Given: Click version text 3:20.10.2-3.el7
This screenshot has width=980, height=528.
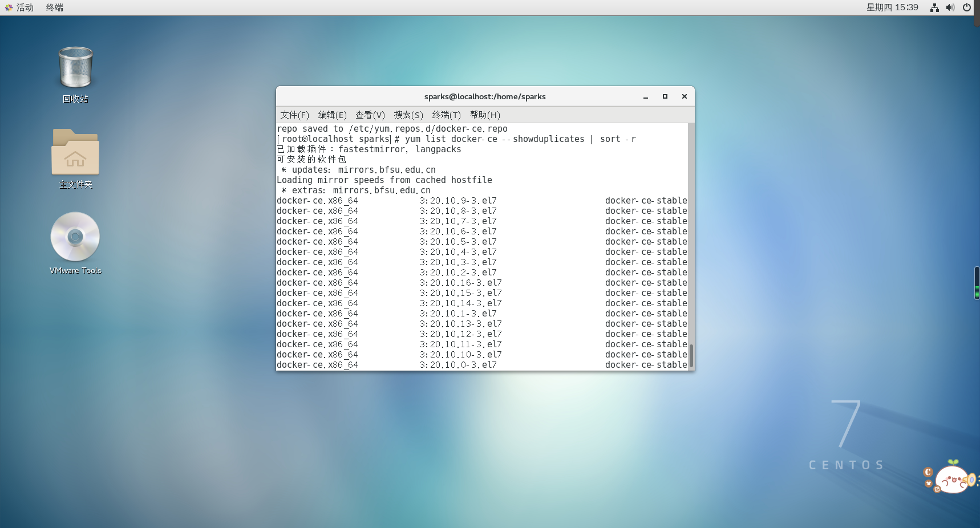Looking at the screenshot, I should coord(458,273).
